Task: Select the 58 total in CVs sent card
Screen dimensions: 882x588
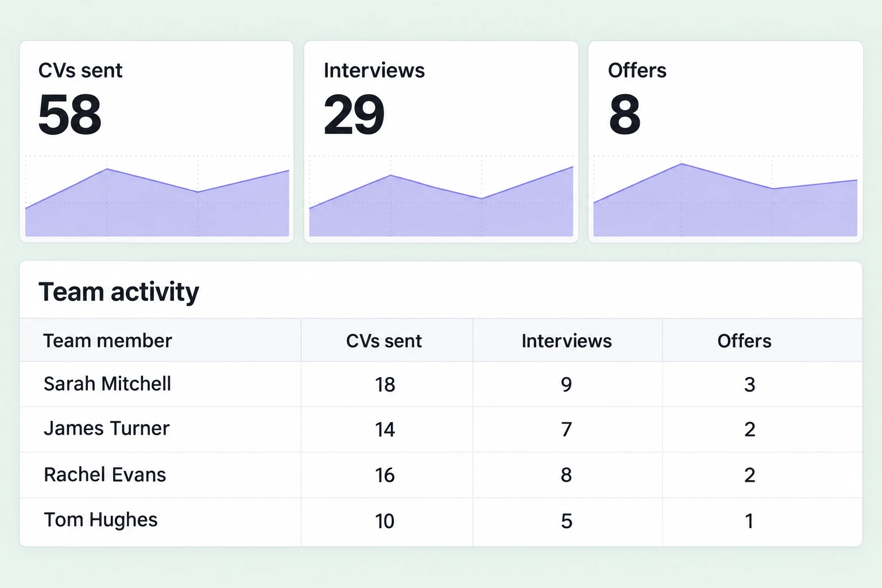Action: (69, 115)
